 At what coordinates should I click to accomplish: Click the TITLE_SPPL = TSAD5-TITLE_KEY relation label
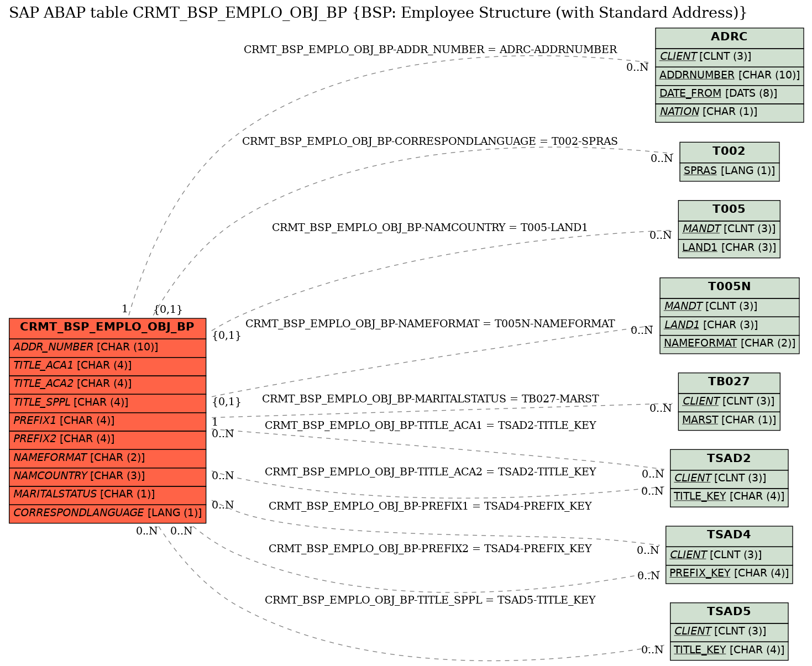point(430,600)
